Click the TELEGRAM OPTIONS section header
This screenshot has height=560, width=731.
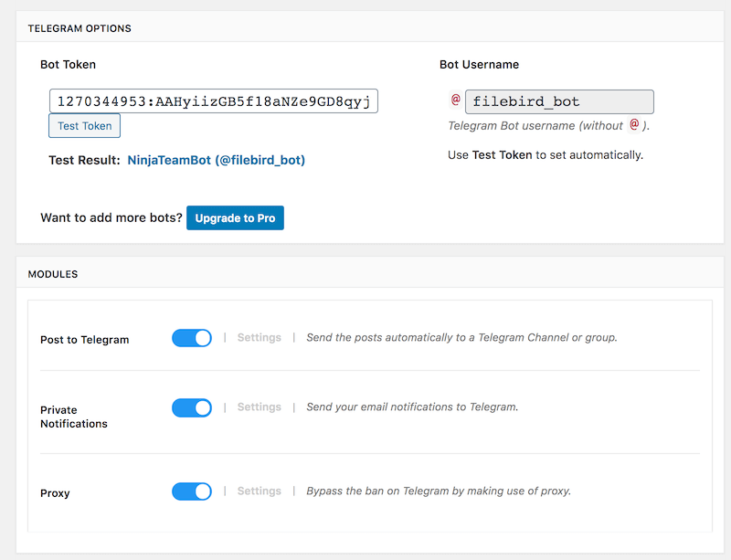coord(79,28)
